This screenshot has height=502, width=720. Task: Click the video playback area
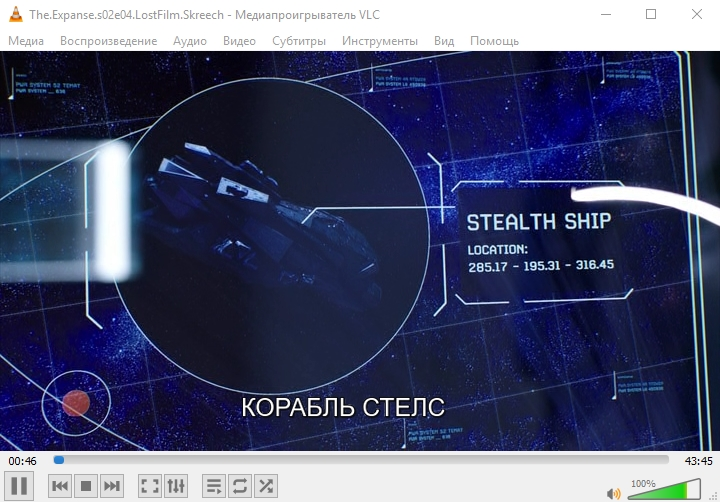point(360,251)
